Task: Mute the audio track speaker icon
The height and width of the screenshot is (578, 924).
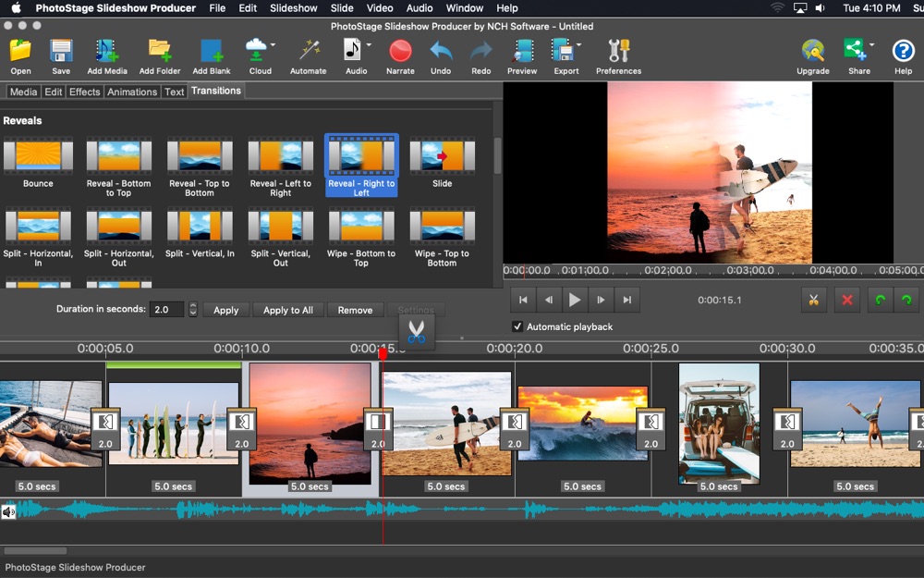Action: click(8, 511)
